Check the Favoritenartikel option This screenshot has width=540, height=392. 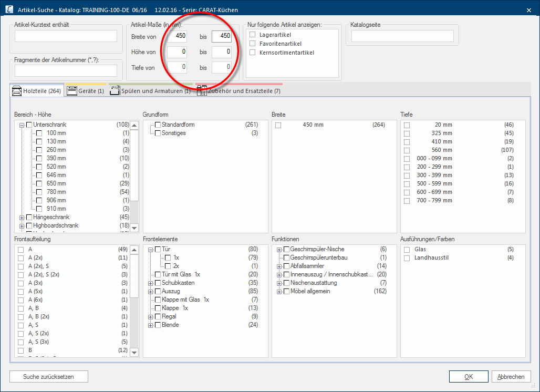click(253, 44)
